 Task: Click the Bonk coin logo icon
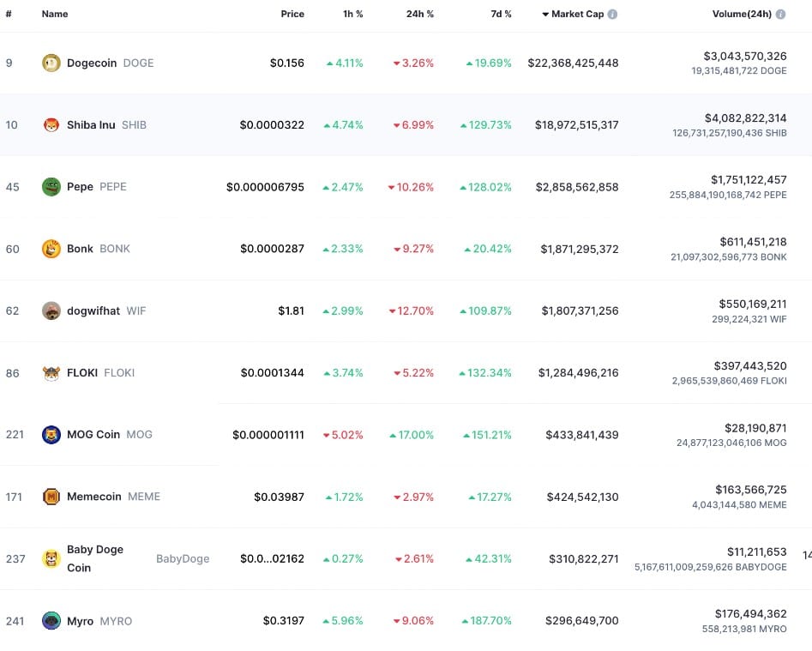(51, 249)
